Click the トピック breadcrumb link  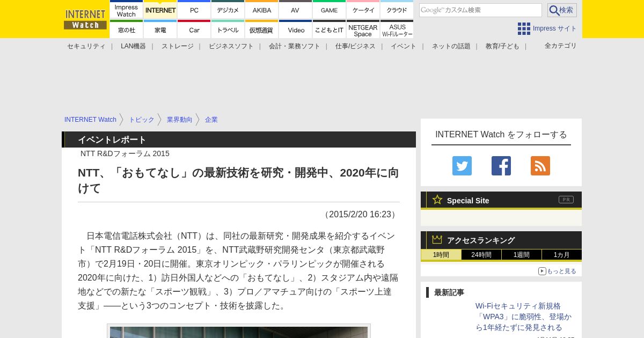click(x=142, y=120)
